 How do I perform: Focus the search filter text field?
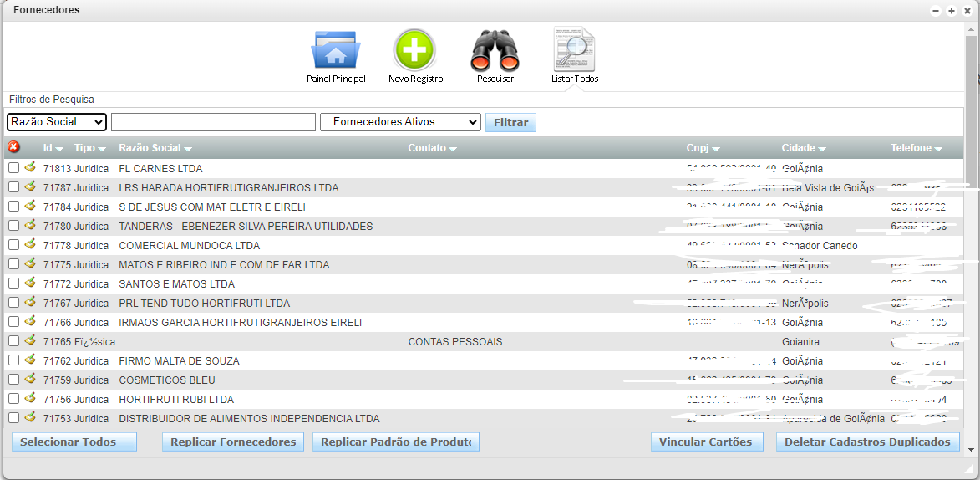coord(213,122)
